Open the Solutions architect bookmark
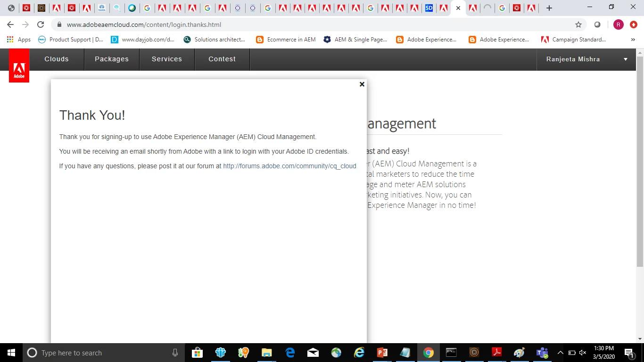 click(215, 40)
